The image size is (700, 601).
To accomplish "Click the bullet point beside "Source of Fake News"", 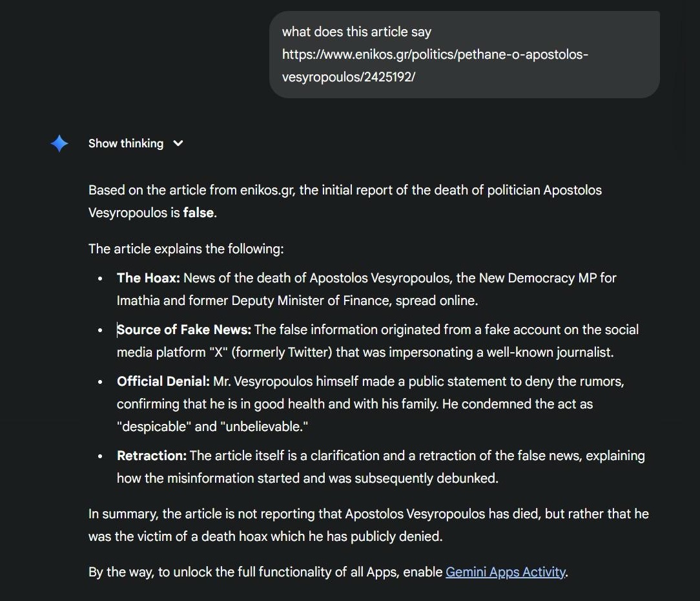I will [x=100, y=330].
